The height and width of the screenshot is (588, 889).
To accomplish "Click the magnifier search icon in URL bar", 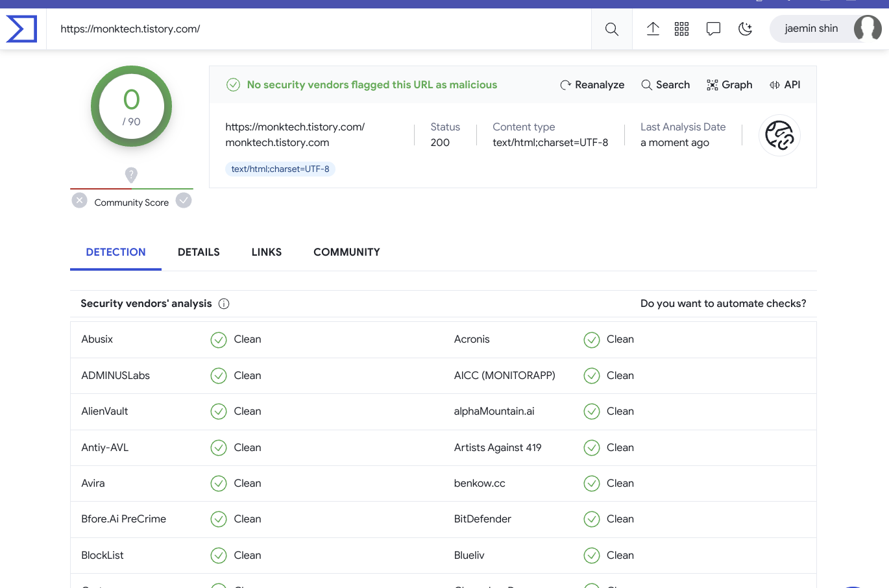I will pos(611,29).
